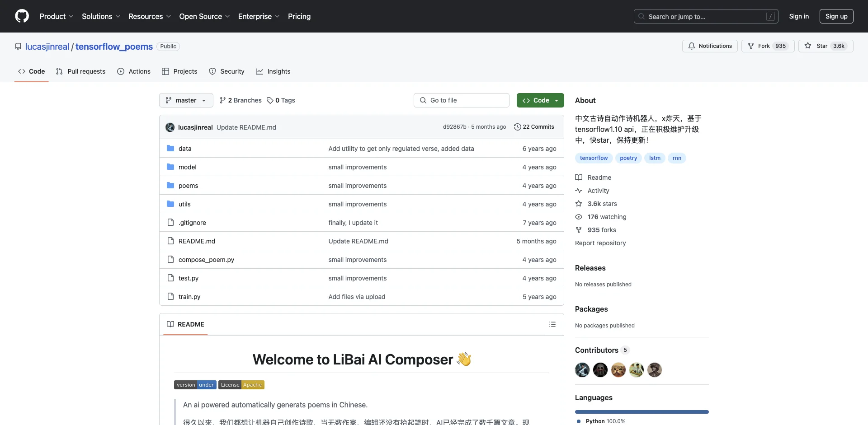Screen dimensions: 868x425
Task: Click the commits history clock icon
Action: click(518, 127)
